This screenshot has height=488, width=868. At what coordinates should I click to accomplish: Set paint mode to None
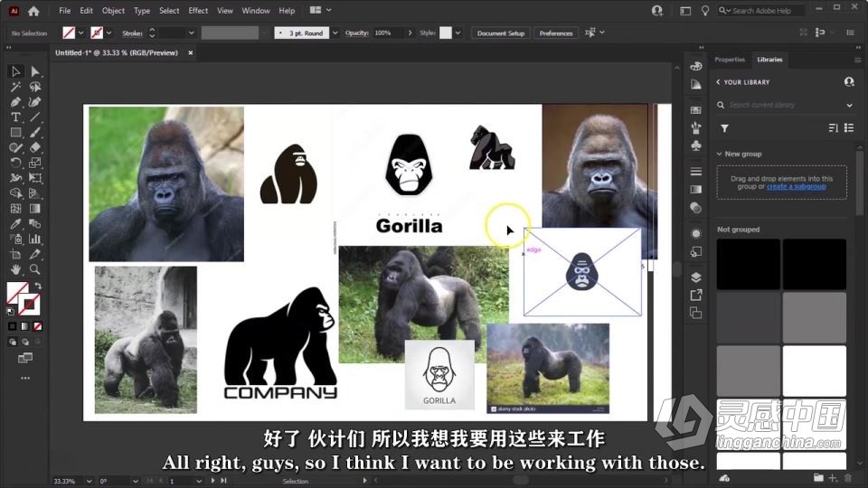tap(38, 326)
